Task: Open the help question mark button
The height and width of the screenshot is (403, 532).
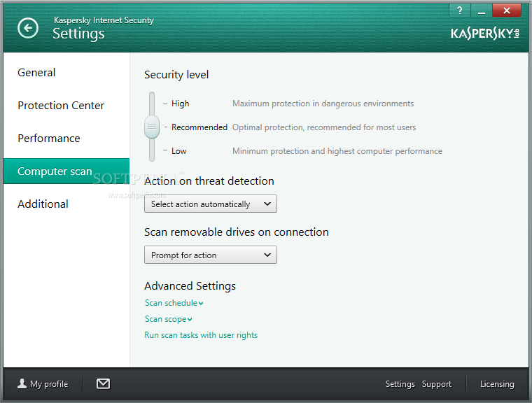Action: (x=460, y=10)
